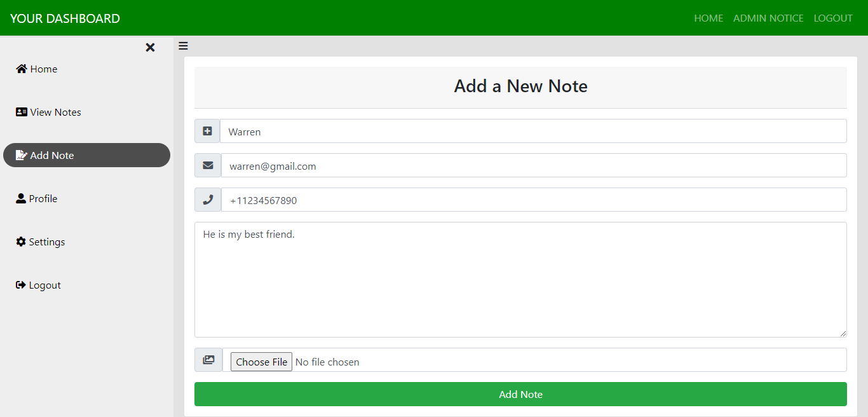
Task: Click the envelope icon next to the email field
Action: click(x=207, y=165)
